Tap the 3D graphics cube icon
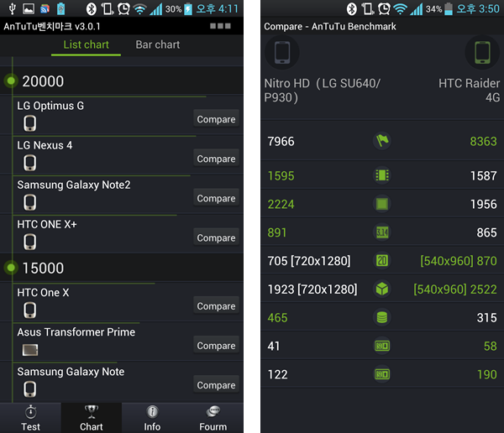Viewport: 504px width, 433px height. point(382,289)
